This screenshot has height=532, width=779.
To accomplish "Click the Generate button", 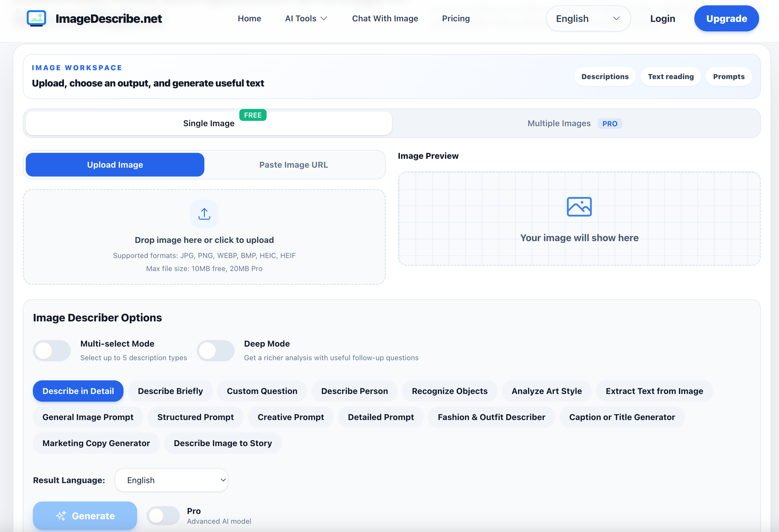I will click(x=85, y=516).
